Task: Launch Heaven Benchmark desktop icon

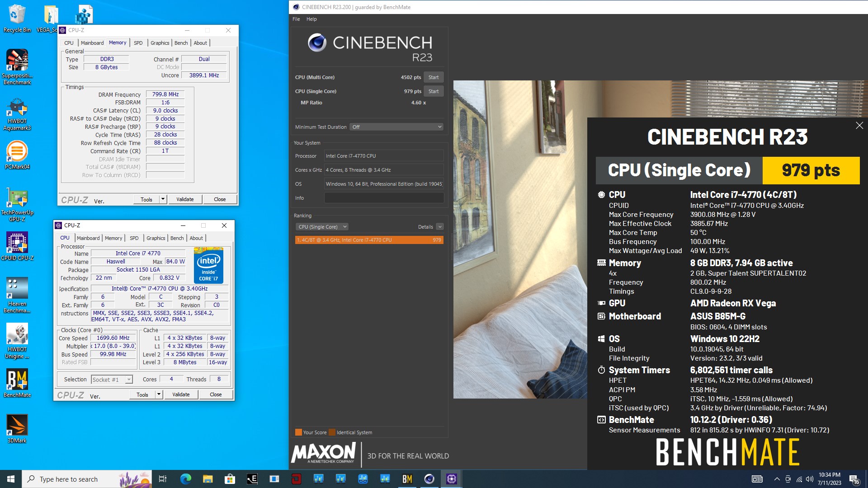Action: pos(17,295)
